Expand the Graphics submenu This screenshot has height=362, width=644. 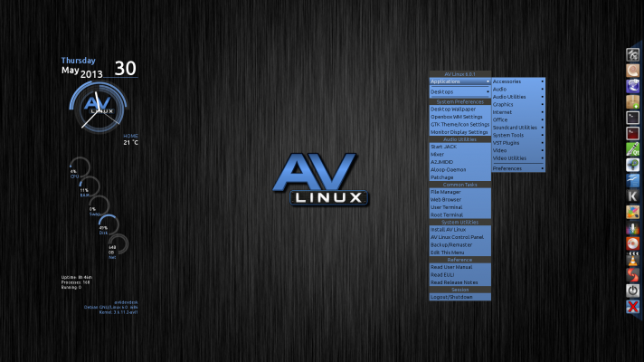[518, 104]
